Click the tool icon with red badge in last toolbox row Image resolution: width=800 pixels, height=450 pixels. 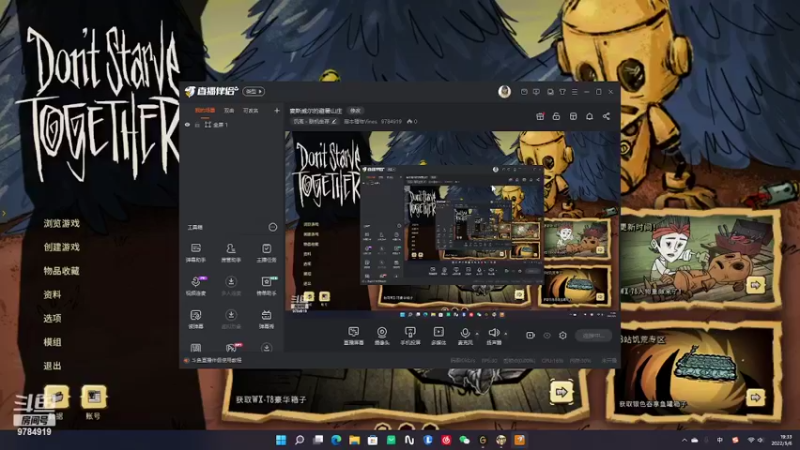(232, 347)
